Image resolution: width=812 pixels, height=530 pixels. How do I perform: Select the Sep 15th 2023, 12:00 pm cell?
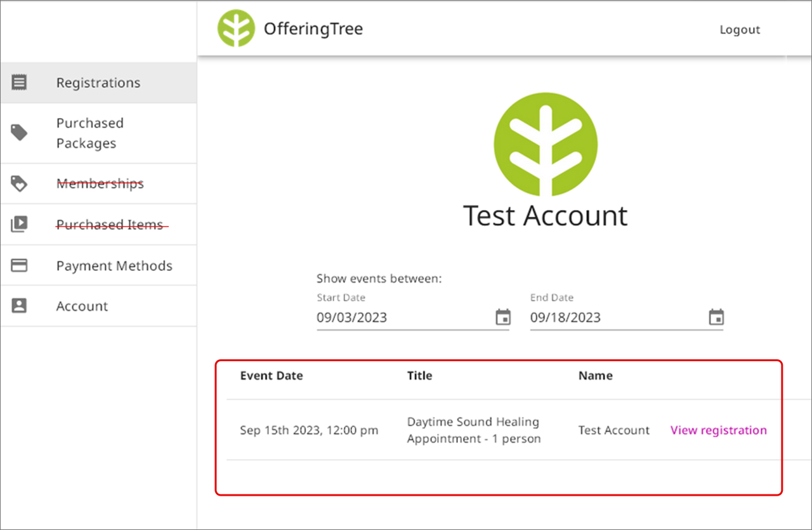click(x=309, y=430)
